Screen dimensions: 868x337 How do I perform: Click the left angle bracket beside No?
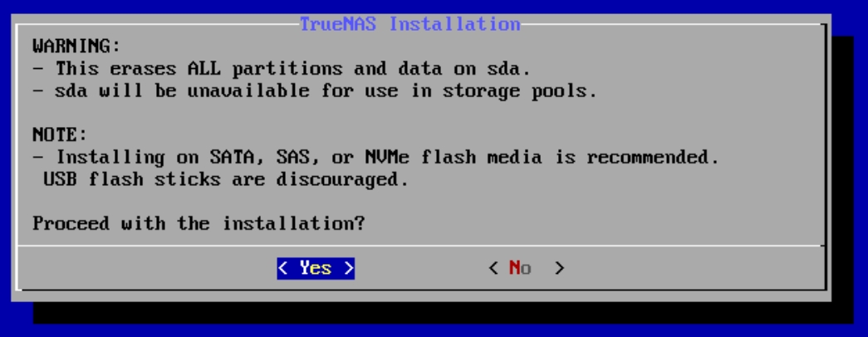(x=493, y=268)
